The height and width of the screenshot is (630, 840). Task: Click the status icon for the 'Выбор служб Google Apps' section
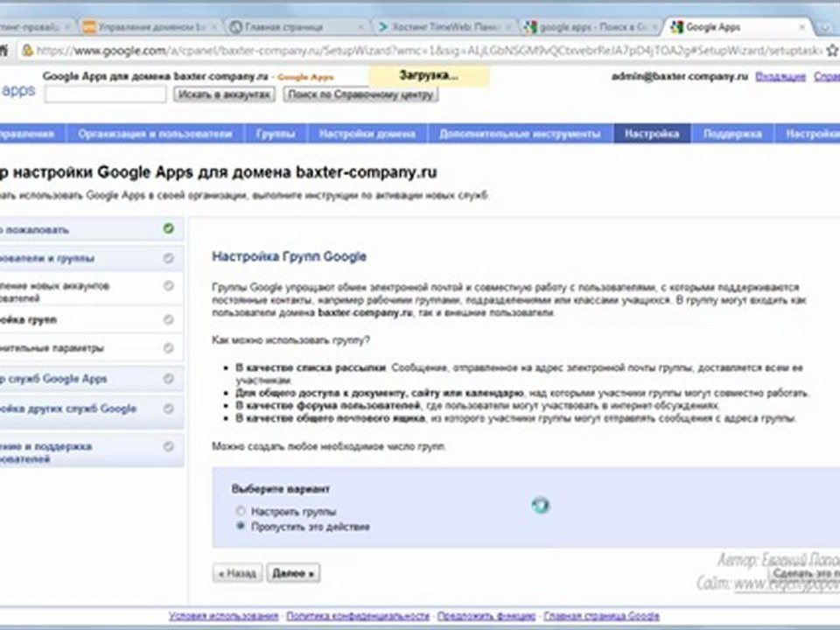[x=168, y=379]
